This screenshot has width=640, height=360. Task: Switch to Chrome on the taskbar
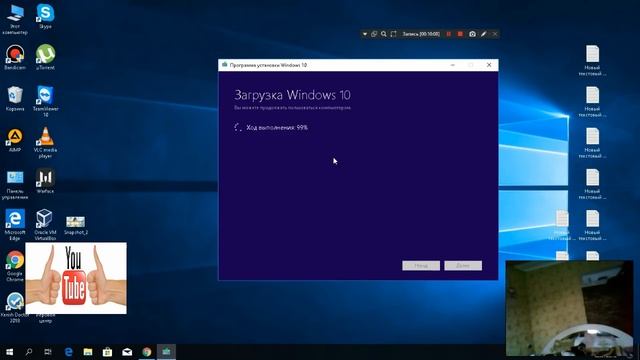[x=147, y=352]
